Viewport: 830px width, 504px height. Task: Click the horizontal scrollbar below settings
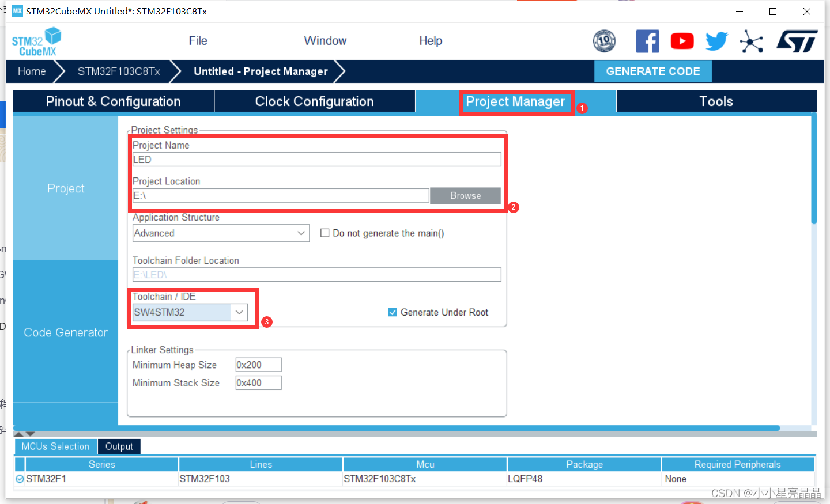pos(397,428)
